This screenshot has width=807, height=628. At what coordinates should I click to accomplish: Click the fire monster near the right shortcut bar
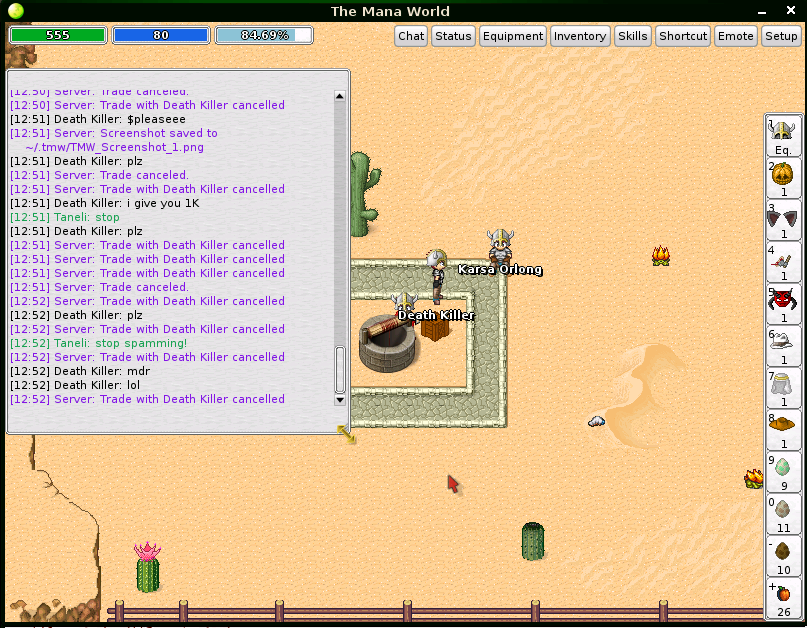753,478
